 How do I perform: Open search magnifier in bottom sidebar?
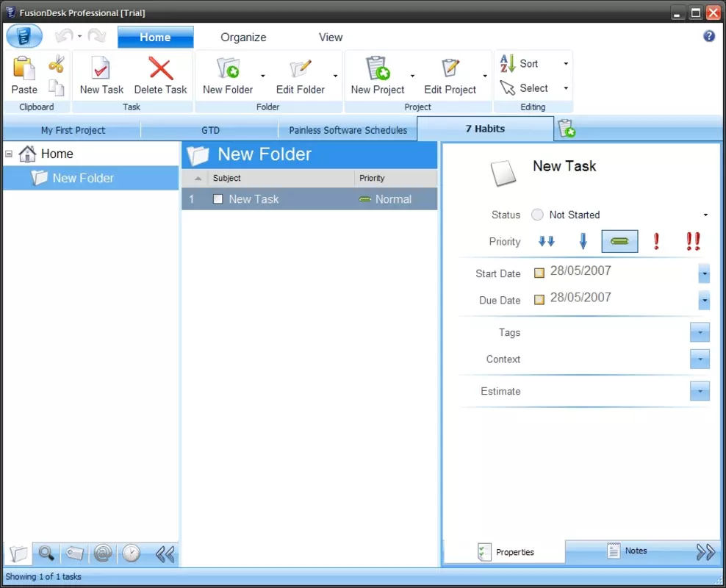coord(46,553)
